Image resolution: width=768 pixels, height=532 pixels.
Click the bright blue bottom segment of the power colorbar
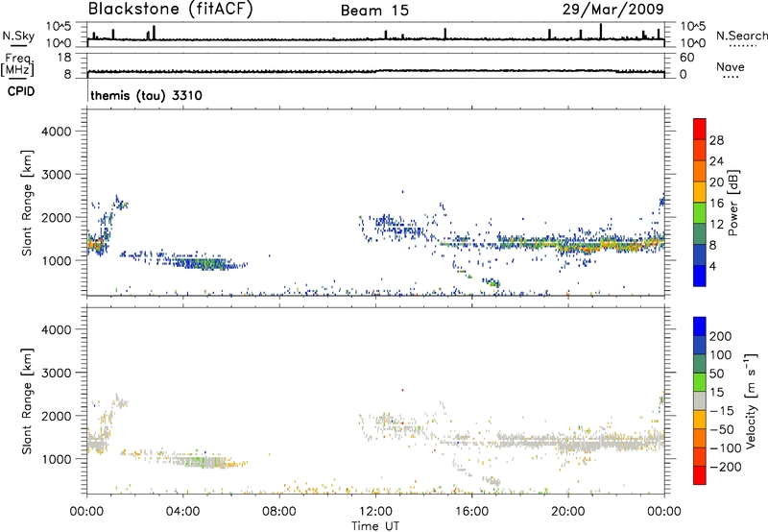pyautogui.click(x=700, y=276)
